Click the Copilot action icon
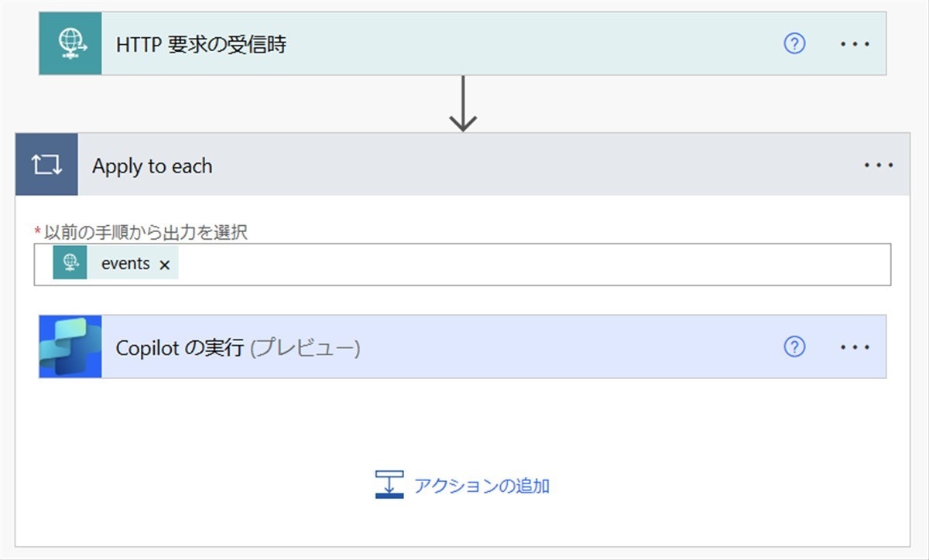The height and width of the screenshot is (560, 929). [70, 347]
